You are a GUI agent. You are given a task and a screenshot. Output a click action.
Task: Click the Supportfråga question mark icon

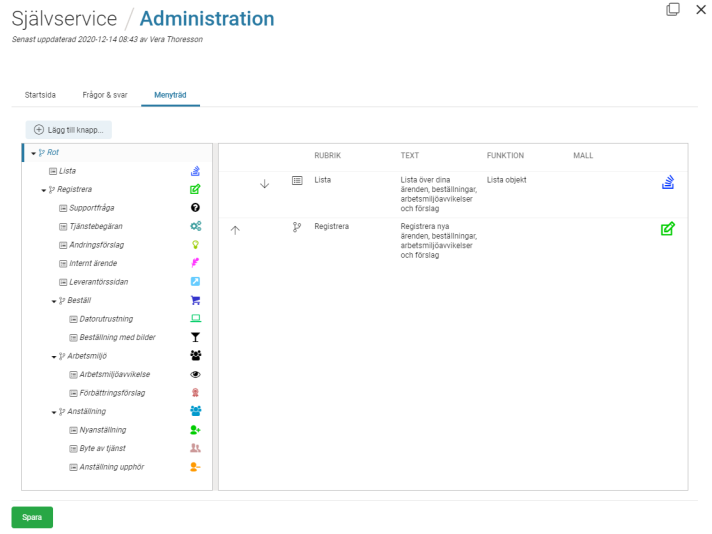(196, 208)
